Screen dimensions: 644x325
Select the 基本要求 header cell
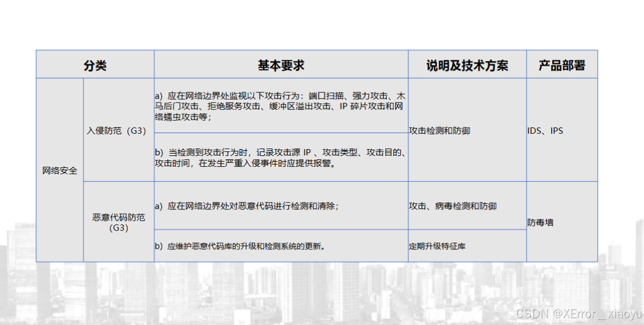tap(281, 64)
